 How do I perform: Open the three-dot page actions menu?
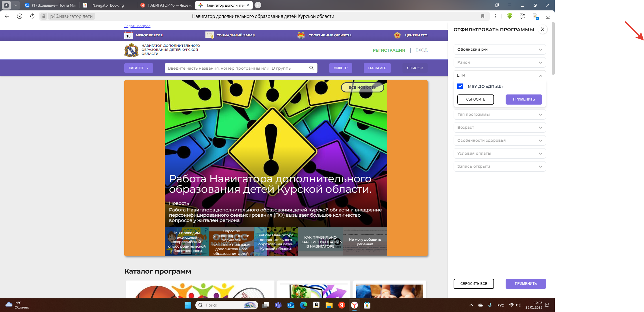[495, 16]
